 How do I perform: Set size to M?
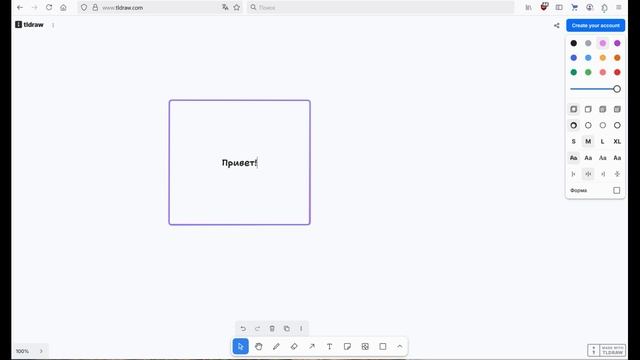[588, 142]
